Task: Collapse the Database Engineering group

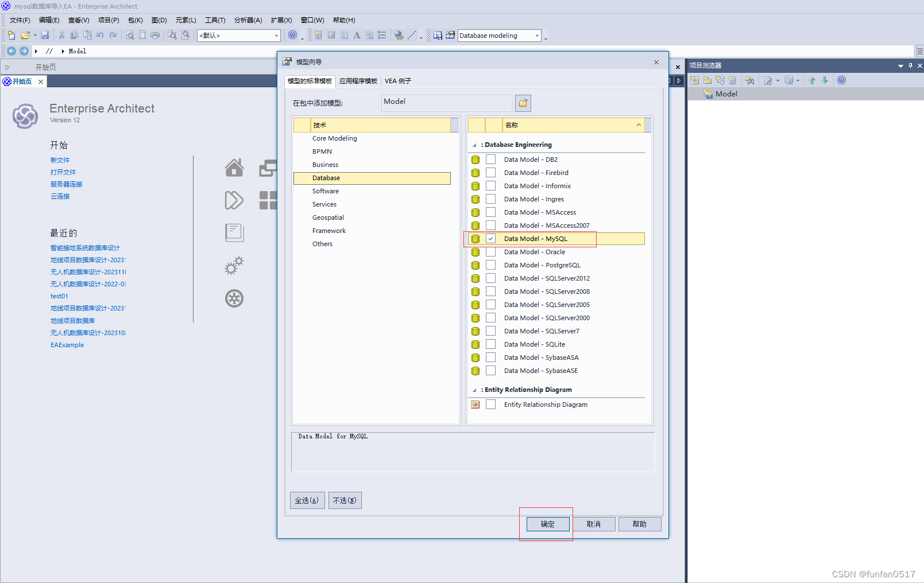Action: (474, 145)
